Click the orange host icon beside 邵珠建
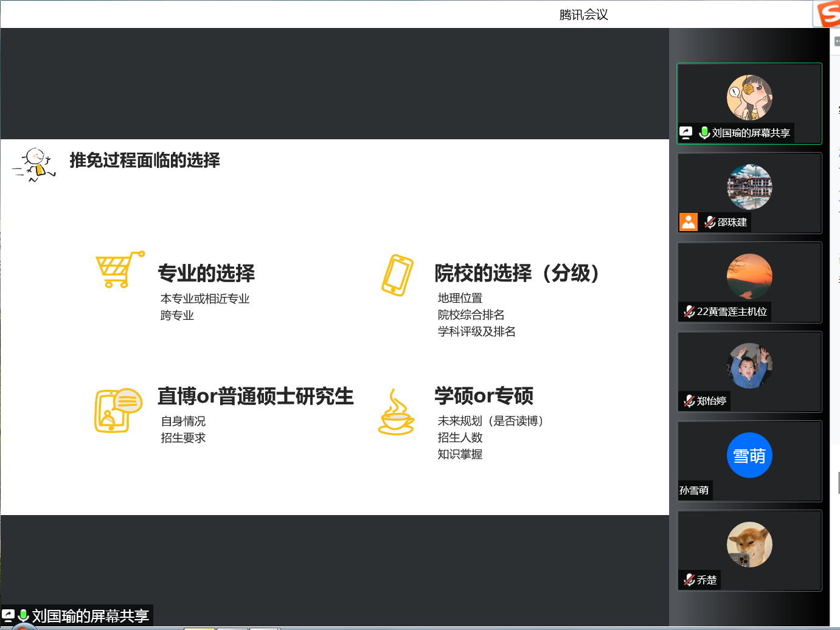This screenshot has width=840, height=630. pos(688,222)
